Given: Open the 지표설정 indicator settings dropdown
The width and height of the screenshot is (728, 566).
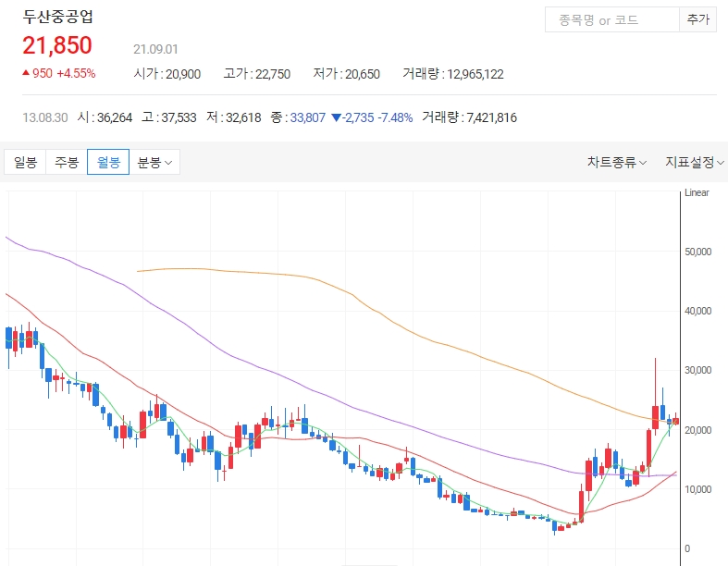Looking at the screenshot, I should pyautogui.click(x=695, y=162).
